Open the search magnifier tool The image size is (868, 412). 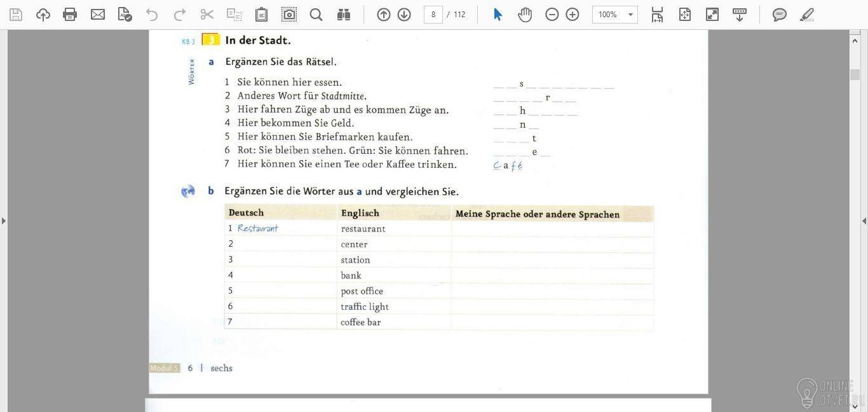pyautogui.click(x=316, y=14)
